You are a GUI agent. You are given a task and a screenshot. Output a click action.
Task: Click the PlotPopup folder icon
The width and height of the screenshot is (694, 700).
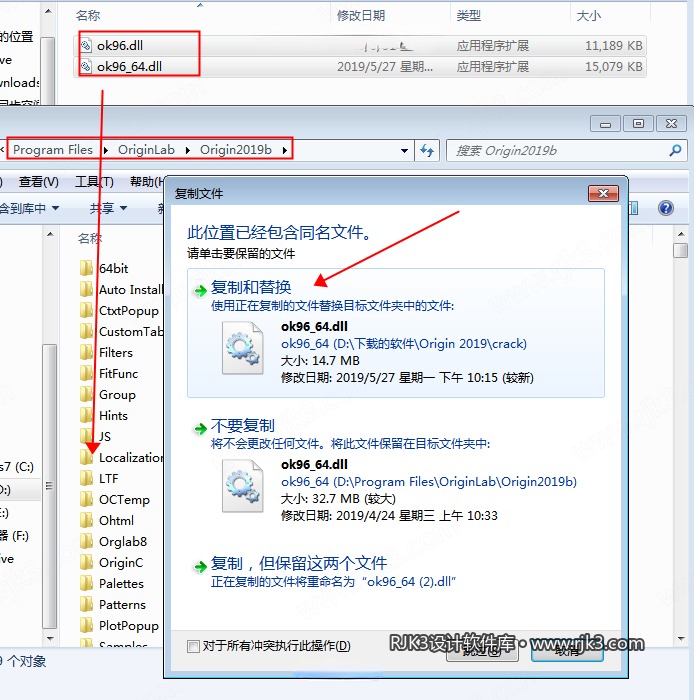(87, 625)
